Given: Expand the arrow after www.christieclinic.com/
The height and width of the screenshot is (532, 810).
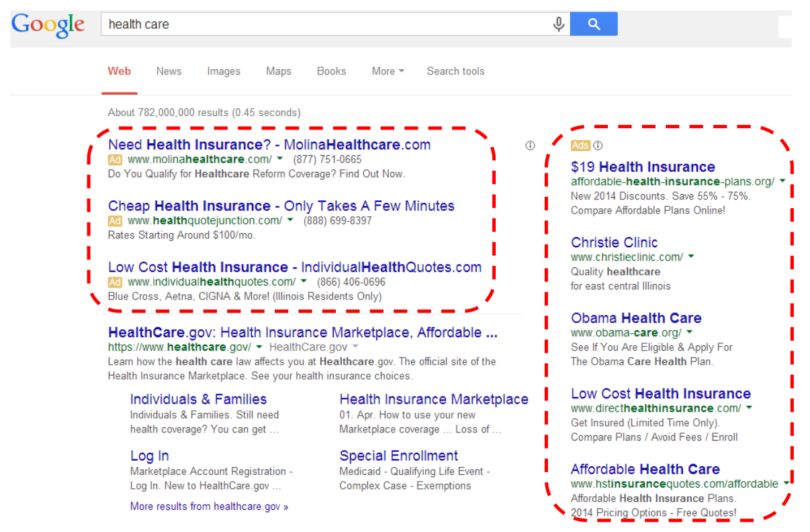Looking at the screenshot, I should coord(691,257).
